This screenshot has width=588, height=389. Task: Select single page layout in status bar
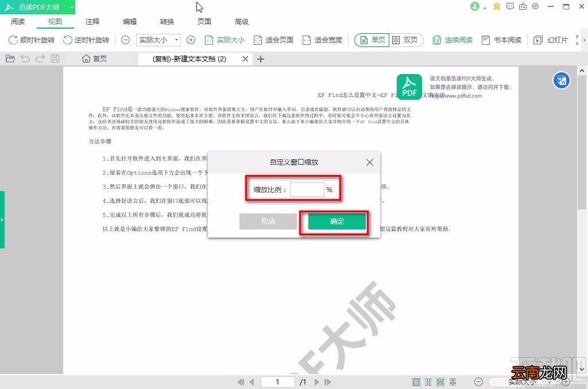point(416,382)
